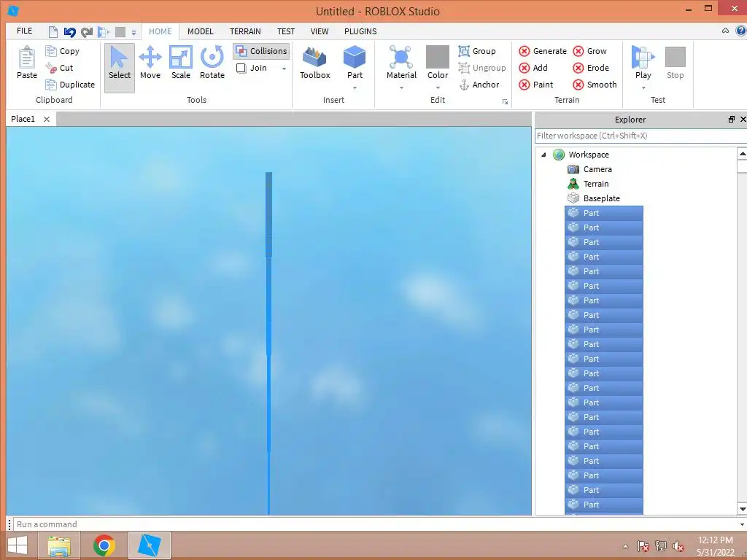747x560 pixels.
Task: Copy the selected parts
Action: [x=63, y=51]
